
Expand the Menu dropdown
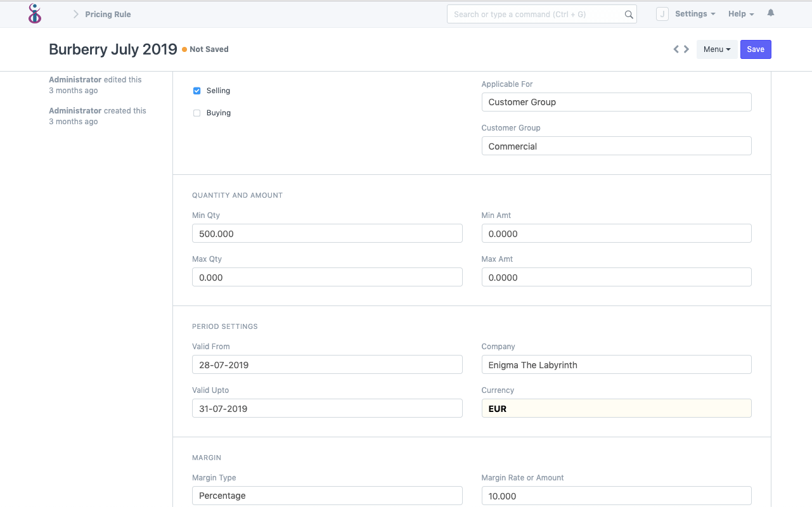(x=717, y=49)
